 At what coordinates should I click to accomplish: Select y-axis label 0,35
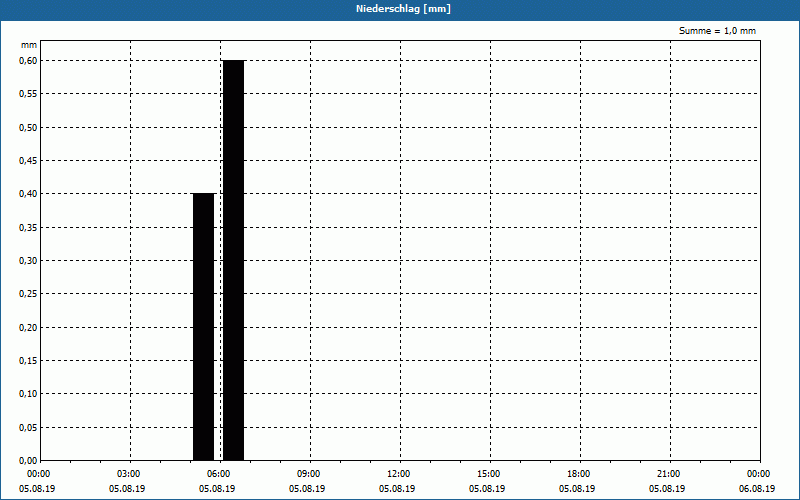coord(28,228)
